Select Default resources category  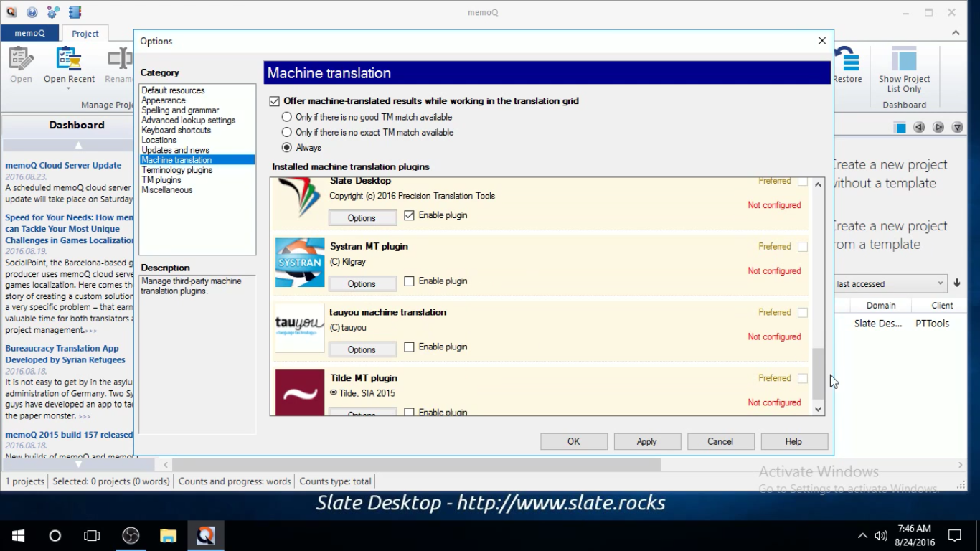coord(173,90)
